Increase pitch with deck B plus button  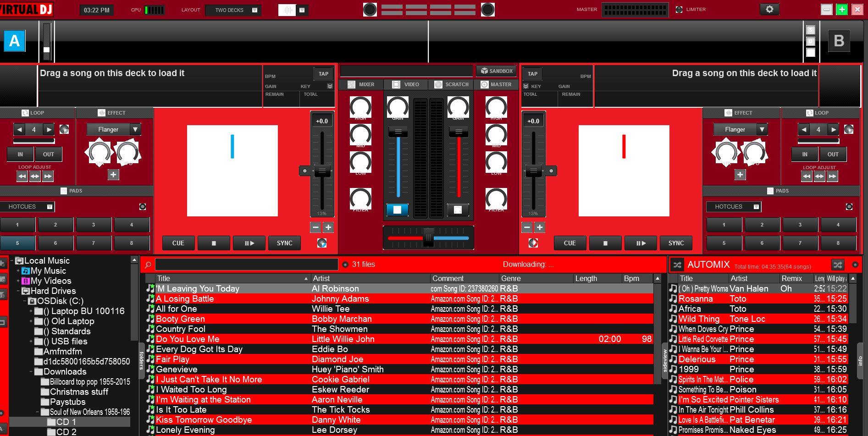540,227
